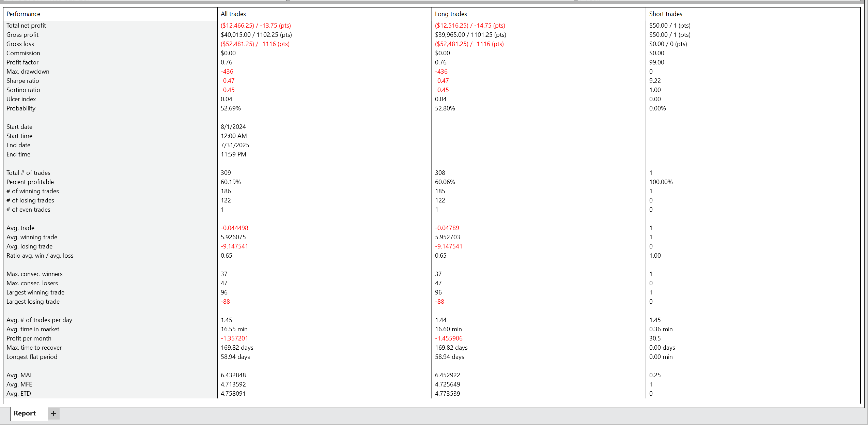Select the # of even trades label
868x425 pixels.
28,210
